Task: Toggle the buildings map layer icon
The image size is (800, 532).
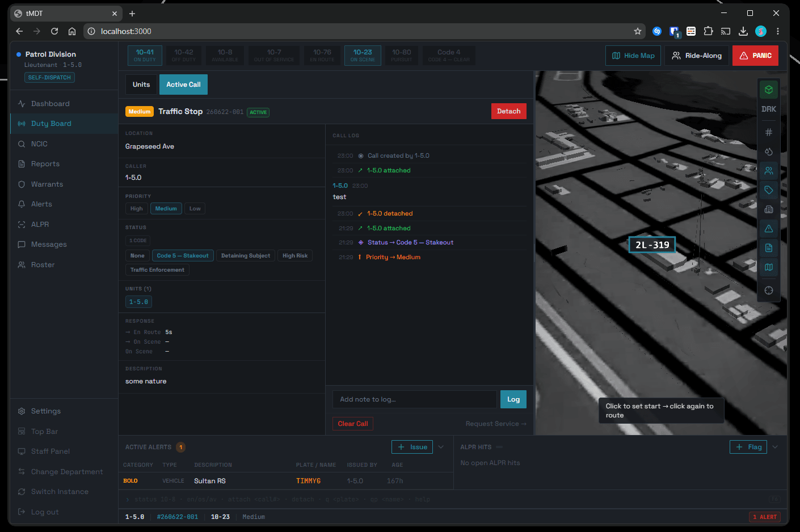Action: [769, 209]
